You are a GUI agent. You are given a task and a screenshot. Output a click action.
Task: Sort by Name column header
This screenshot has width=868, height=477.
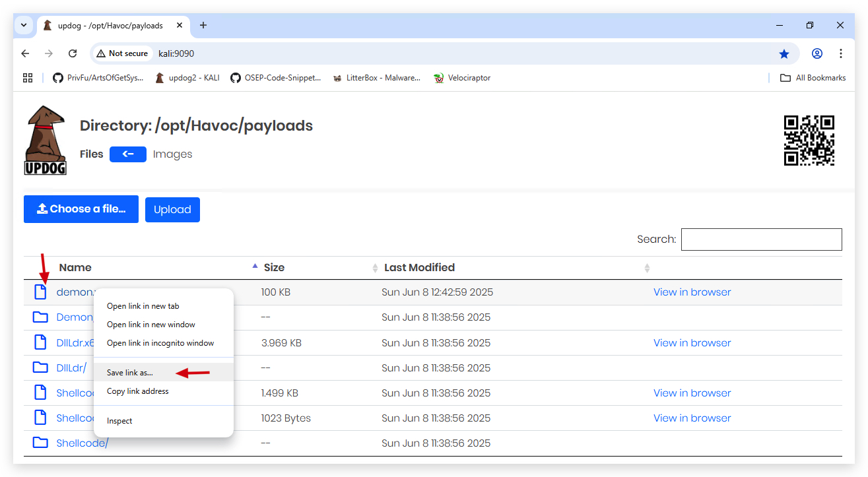click(75, 267)
